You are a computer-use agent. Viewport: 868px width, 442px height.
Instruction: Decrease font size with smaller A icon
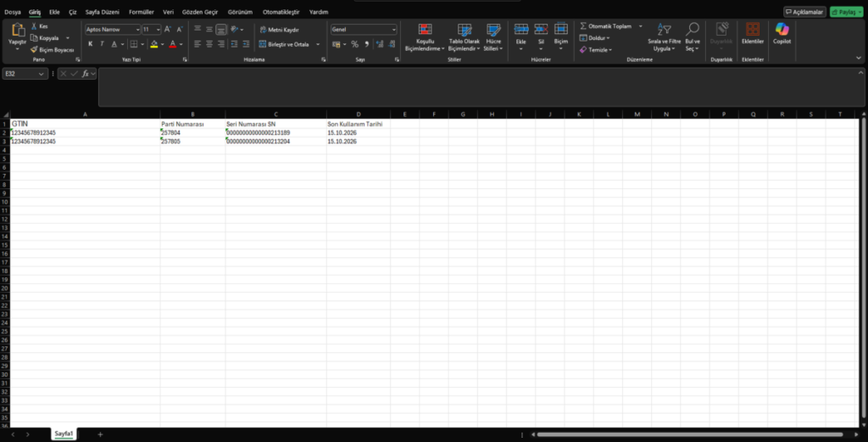pos(180,30)
